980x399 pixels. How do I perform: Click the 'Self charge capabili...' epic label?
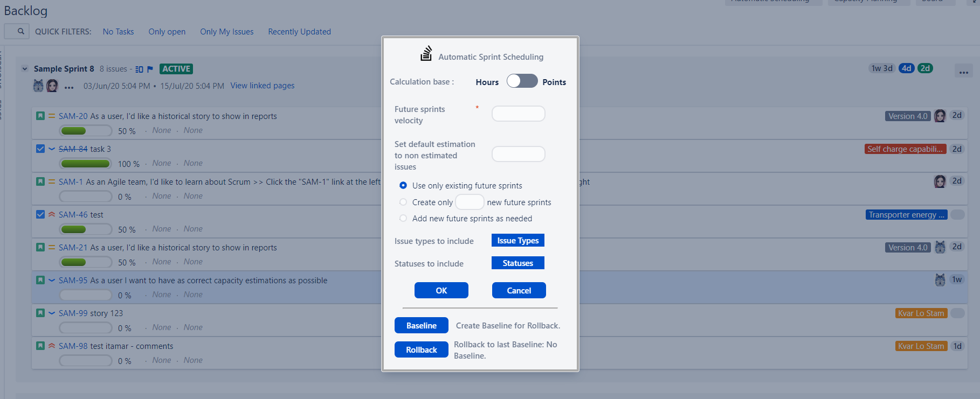click(x=906, y=149)
